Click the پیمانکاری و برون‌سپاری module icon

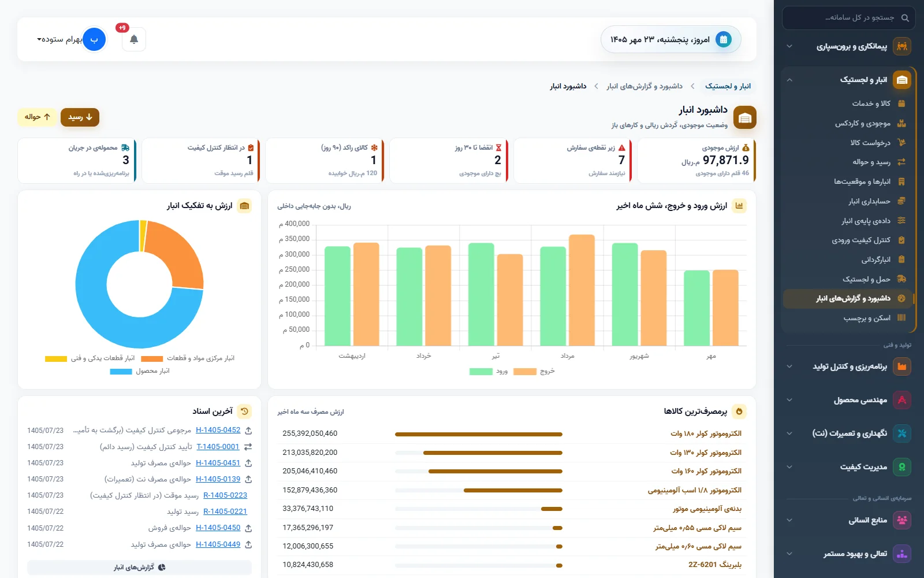click(902, 46)
